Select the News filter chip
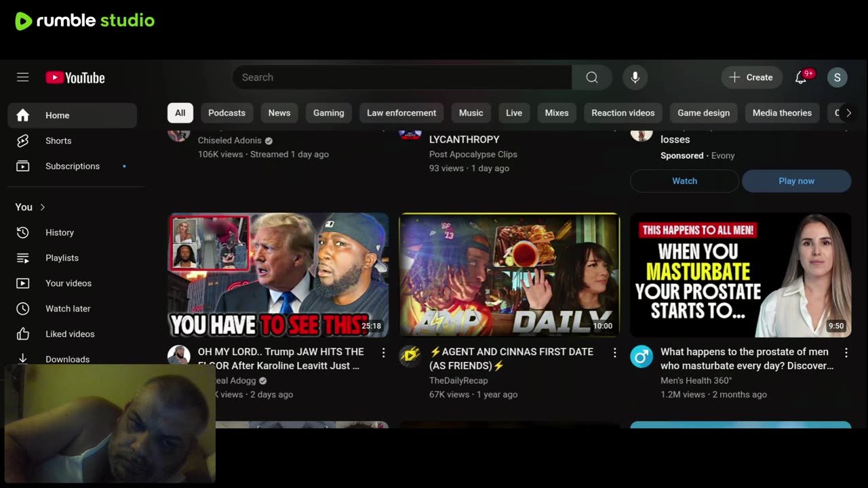868x488 pixels. coord(279,113)
